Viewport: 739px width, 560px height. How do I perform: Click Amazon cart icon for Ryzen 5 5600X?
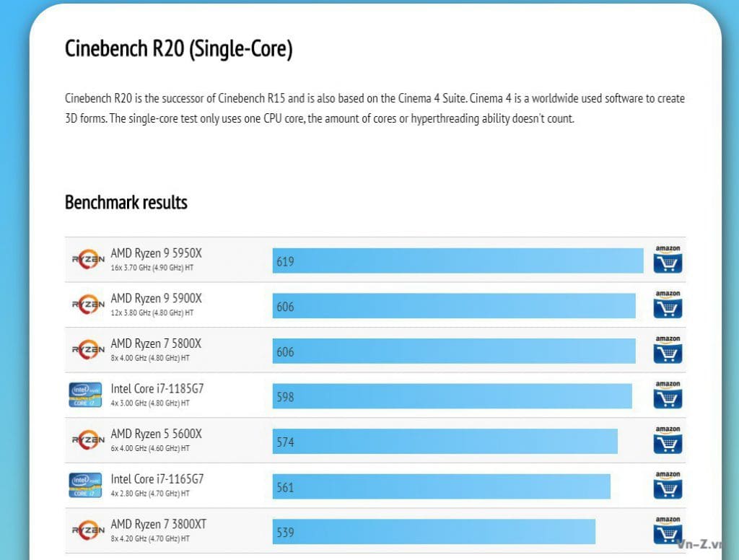click(668, 440)
